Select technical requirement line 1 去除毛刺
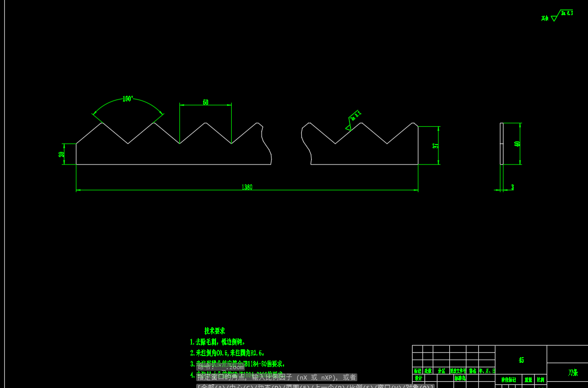The width and height of the screenshot is (588, 388). 218,342
